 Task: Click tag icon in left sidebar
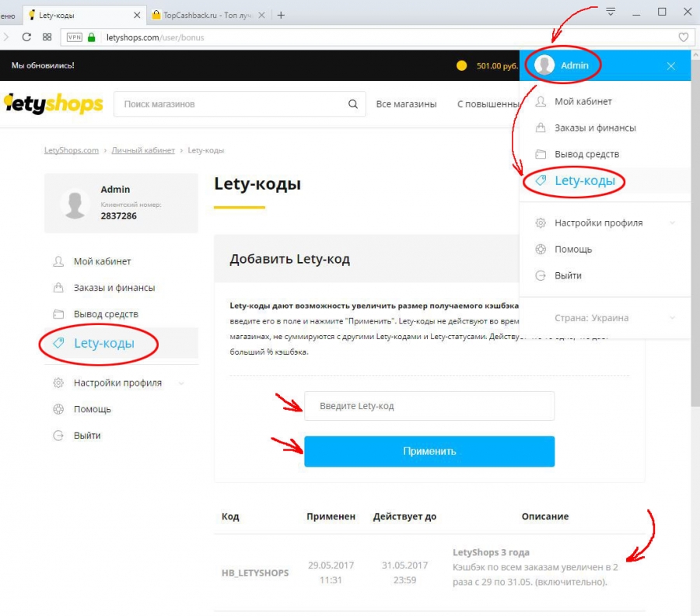click(58, 343)
